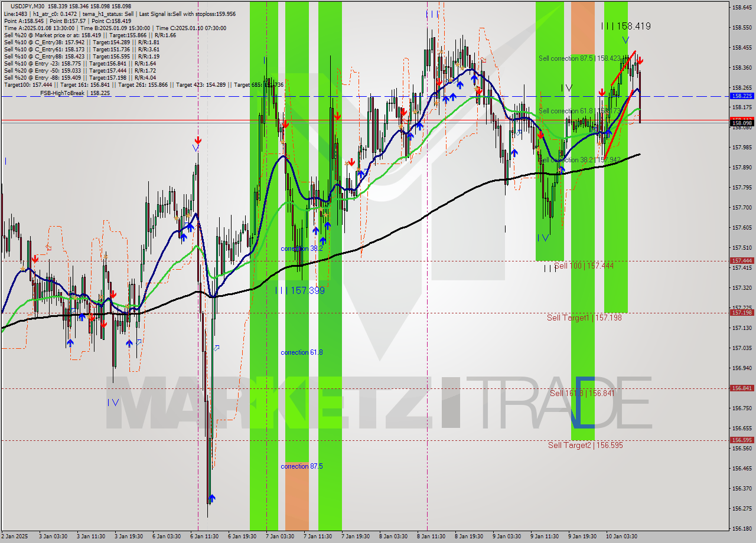The width and height of the screenshot is (756, 543).
Task: Click the 'Line:1483' indicator status line
Action: point(120,14)
